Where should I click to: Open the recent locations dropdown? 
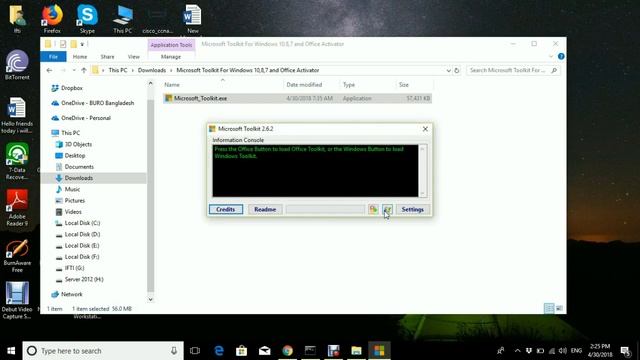(74, 70)
